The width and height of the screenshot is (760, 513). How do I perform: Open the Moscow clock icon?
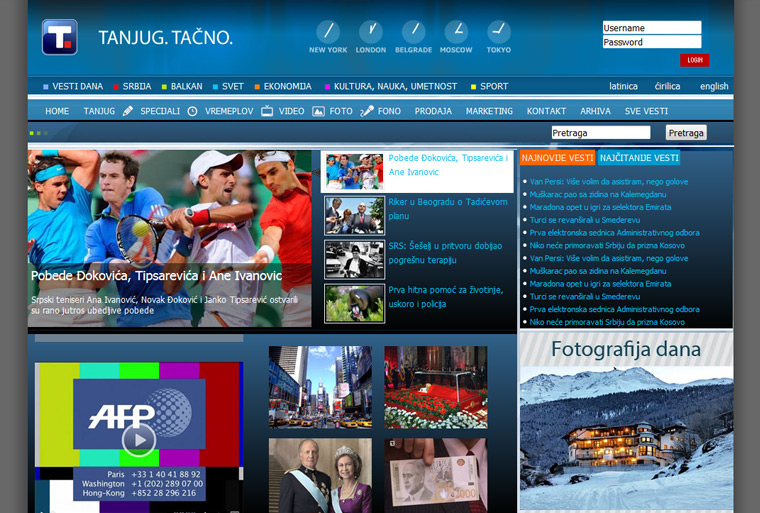(456, 32)
